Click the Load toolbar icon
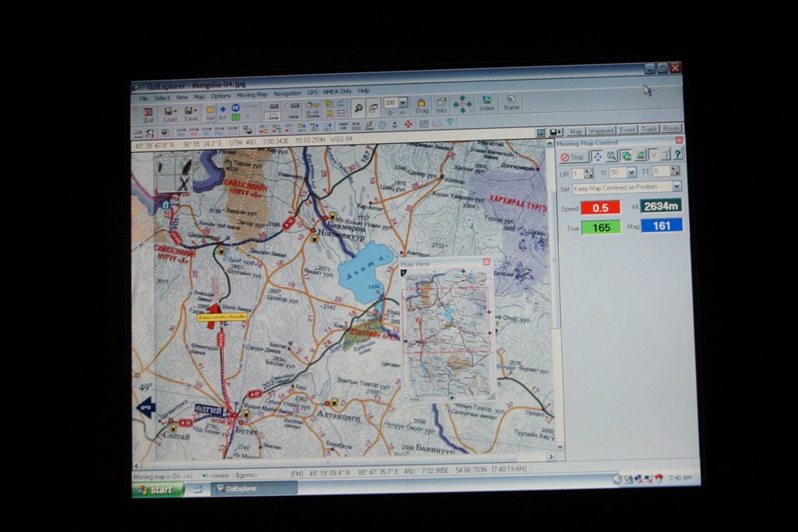 tap(169, 115)
